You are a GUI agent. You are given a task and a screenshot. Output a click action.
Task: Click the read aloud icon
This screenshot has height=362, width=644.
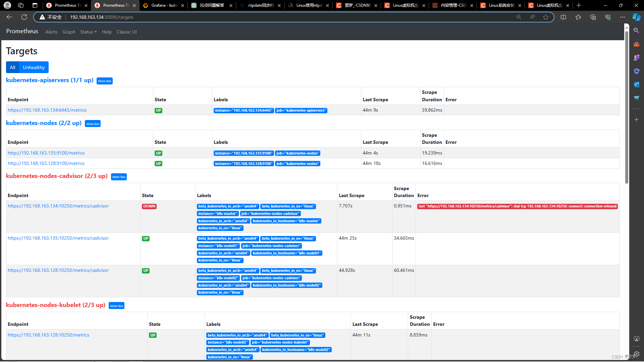tap(532, 17)
